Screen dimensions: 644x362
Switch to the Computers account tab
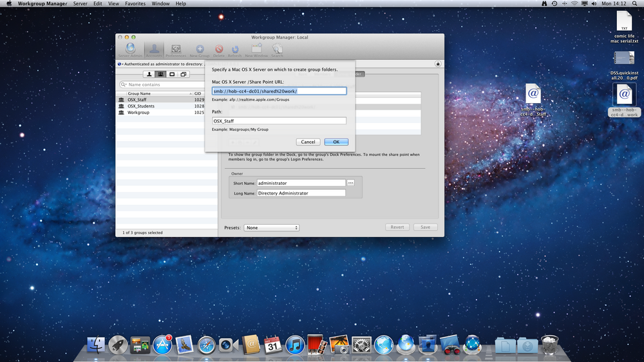(x=172, y=74)
